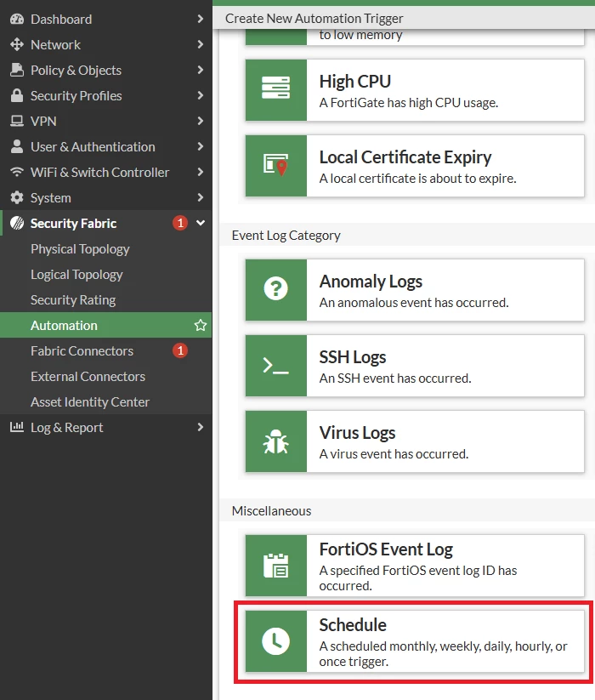The image size is (595, 700).
Task: Click the Local Certificate Expiry icon
Action: click(275, 165)
